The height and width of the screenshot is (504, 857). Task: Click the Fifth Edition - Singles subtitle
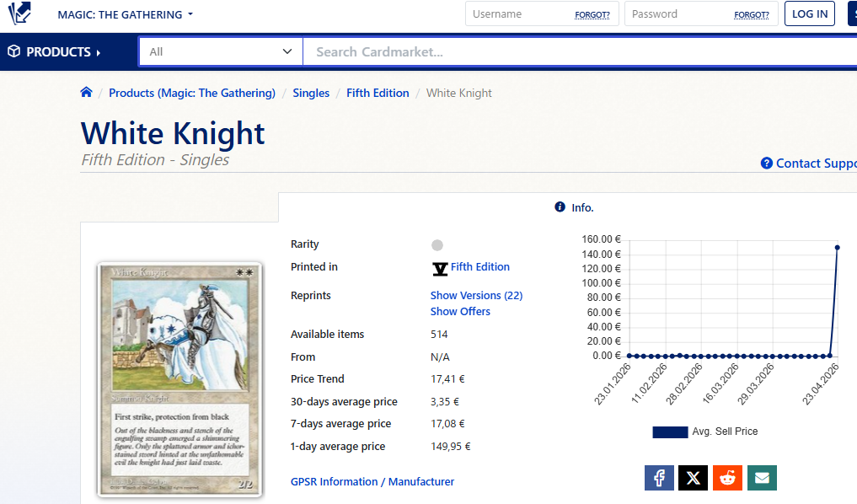click(x=155, y=159)
